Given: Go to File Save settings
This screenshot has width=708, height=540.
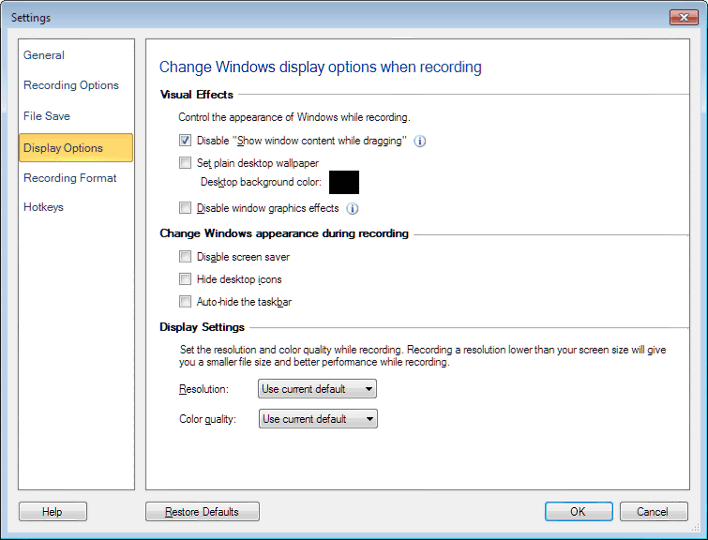Looking at the screenshot, I should pos(47,116).
